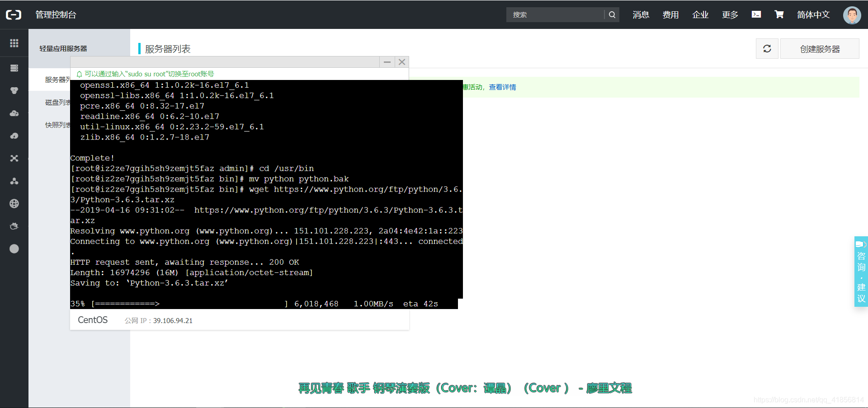Image resolution: width=868 pixels, height=408 pixels.
Task: Click the cloud storage icon in sidebar
Action: tap(14, 113)
